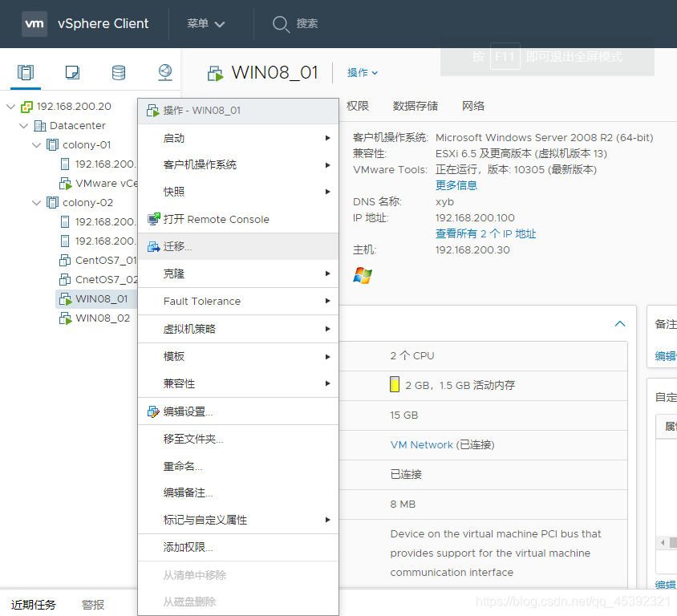The width and height of the screenshot is (677, 616).
Task: Click the migrate icon in context menu
Action: point(154,246)
